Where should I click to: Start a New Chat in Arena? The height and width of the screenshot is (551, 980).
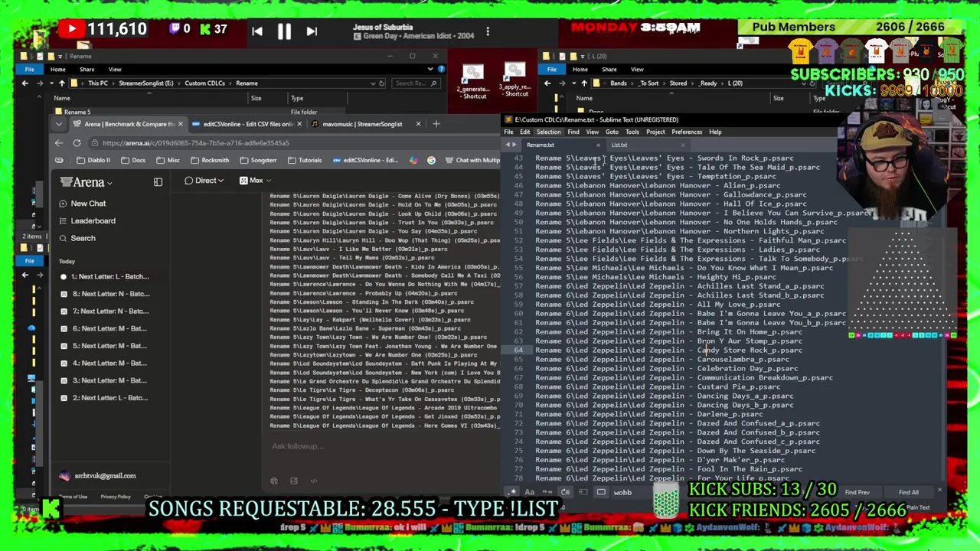pos(88,204)
